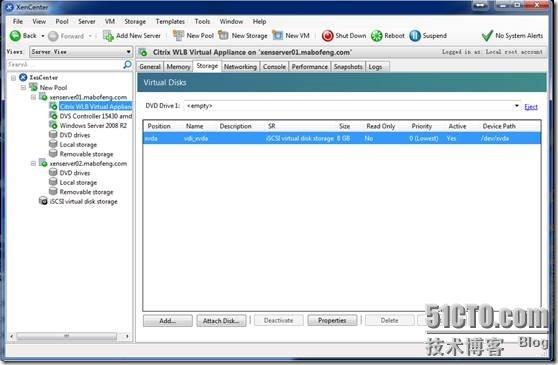Click the Attach Disk... button
Screen dimensions: 558x365
coord(221,321)
